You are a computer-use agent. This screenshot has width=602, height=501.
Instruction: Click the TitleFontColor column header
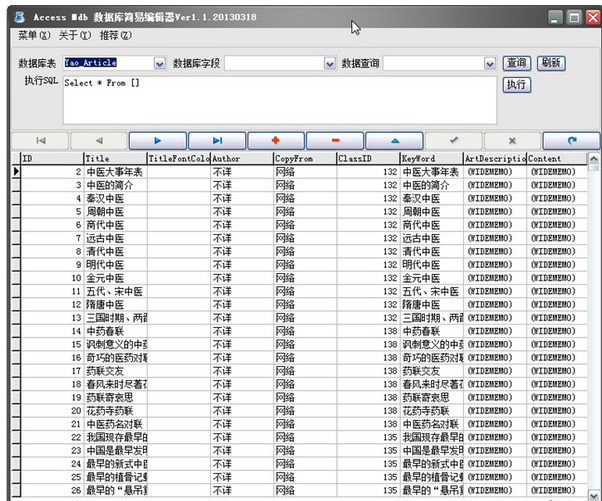click(x=179, y=159)
